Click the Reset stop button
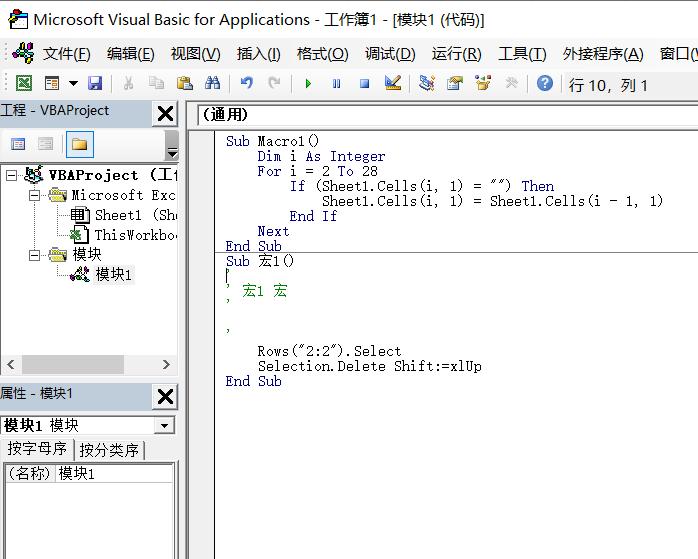Viewport: 698px width, 559px height. [x=365, y=84]
